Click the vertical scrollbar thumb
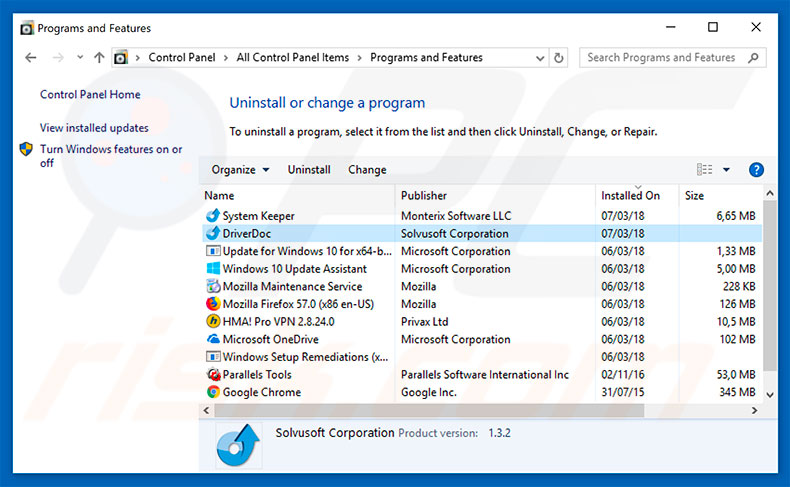Viewport: 790px width, 487px height. tap(769, 286)
